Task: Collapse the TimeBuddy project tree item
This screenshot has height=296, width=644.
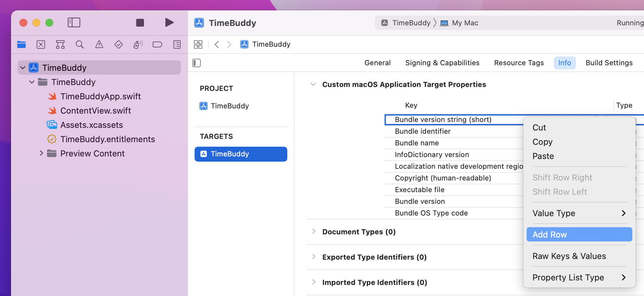Action: click(x=23, y=68)
